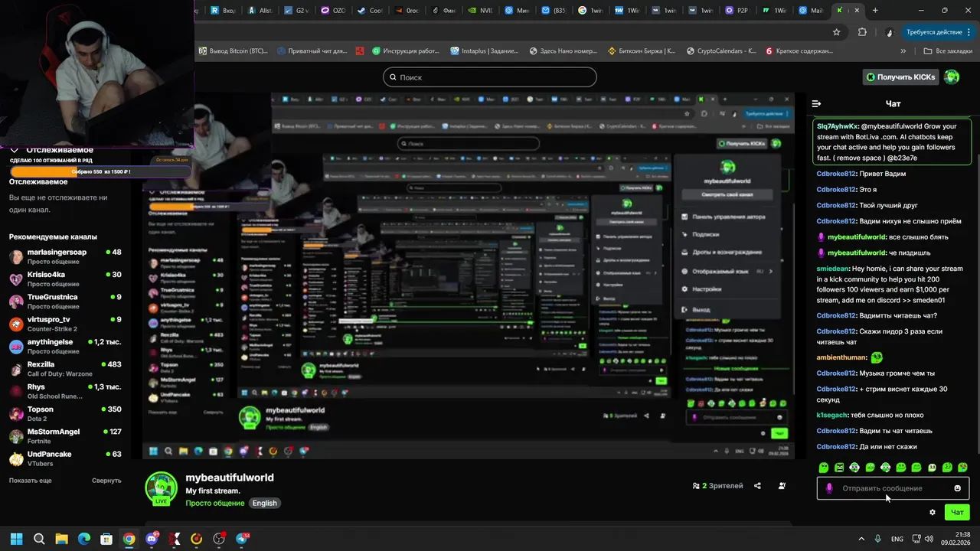Open TrueGrustnica recommended channel
980x551 pixels.
[65, 301]
